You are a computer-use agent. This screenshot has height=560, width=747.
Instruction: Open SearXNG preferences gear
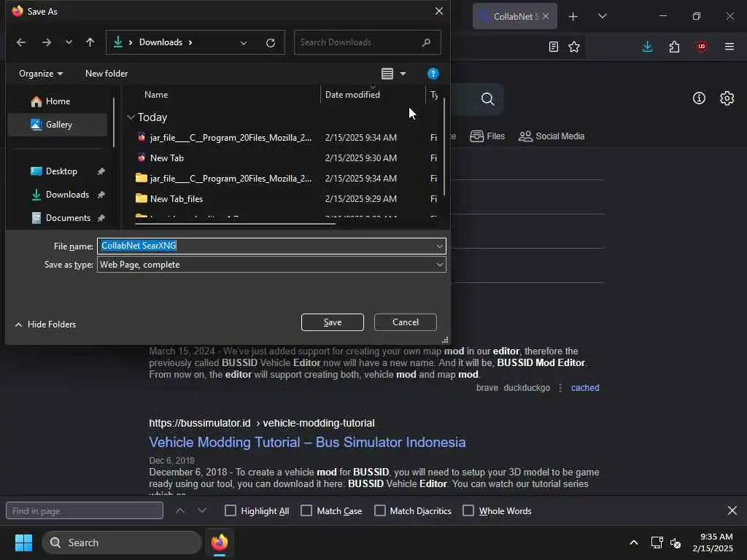pyautogui.click(x=727, y=98)
